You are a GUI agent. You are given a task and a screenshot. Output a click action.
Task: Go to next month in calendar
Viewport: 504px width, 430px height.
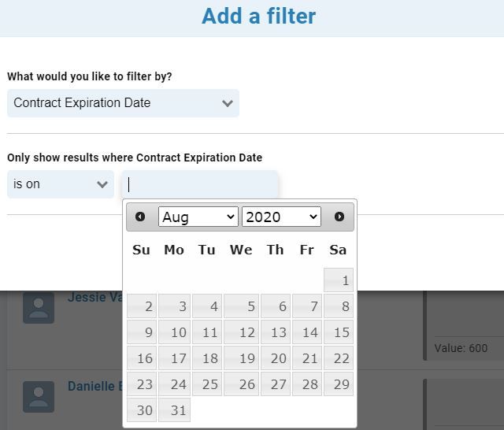pyautogui.click(x=339, y=217)
